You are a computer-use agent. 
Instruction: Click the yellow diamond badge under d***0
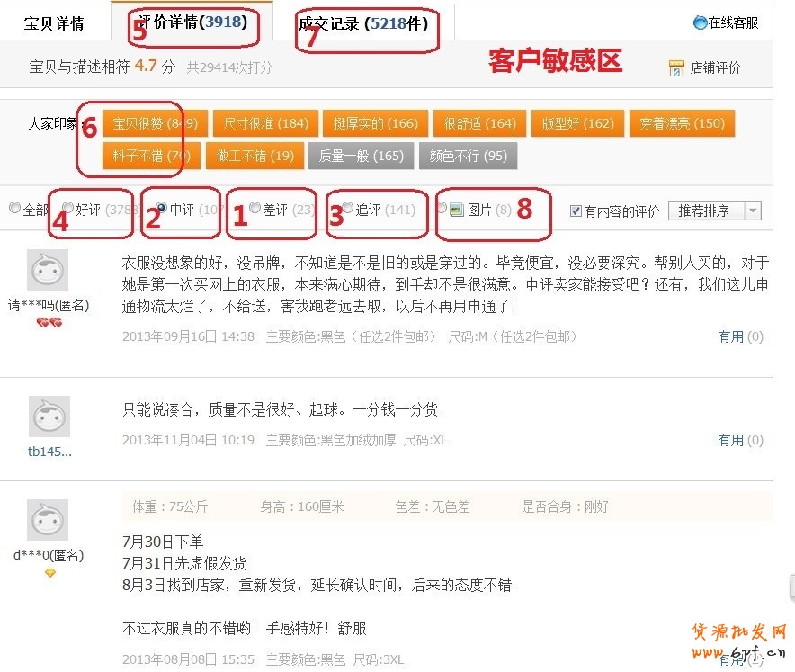tap(49, 573)
